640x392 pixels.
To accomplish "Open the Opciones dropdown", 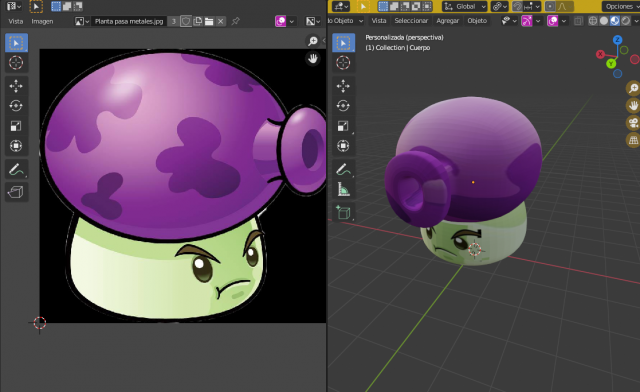I will [621, 6].
